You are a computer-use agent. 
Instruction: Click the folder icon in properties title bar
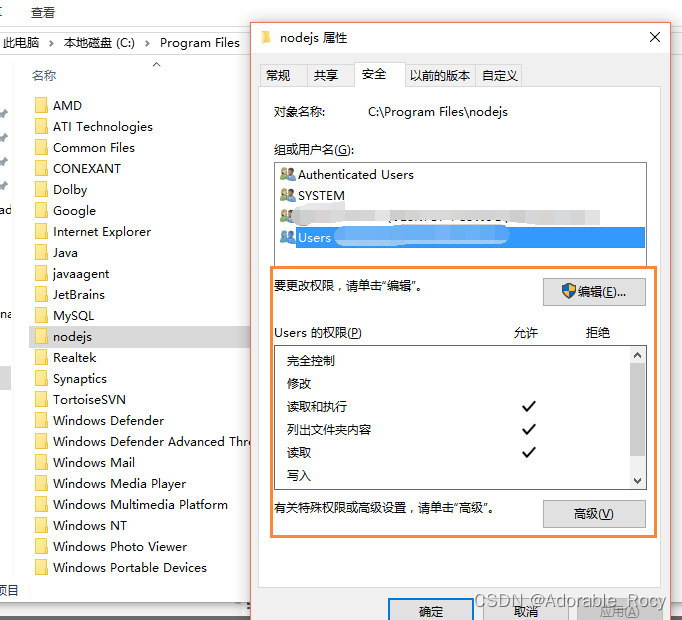(266, 37)
